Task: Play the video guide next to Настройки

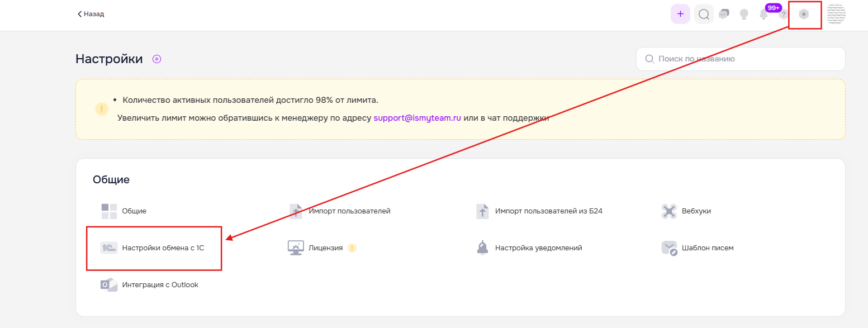Action: (157, 59)
